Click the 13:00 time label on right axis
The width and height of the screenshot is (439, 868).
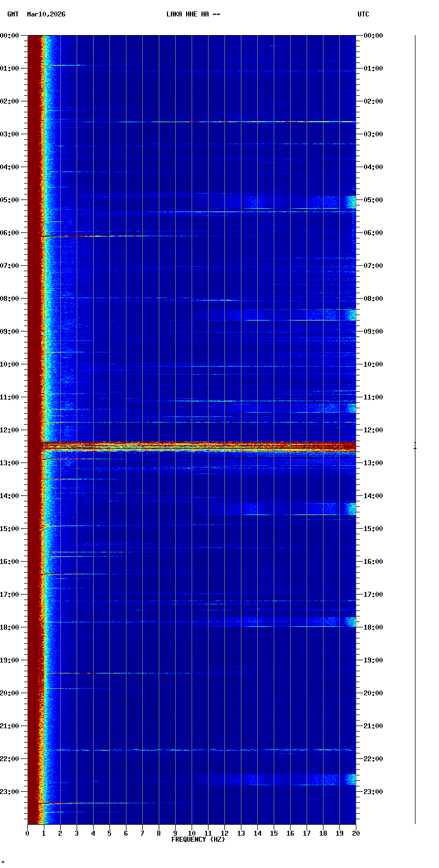click(374, 463)
